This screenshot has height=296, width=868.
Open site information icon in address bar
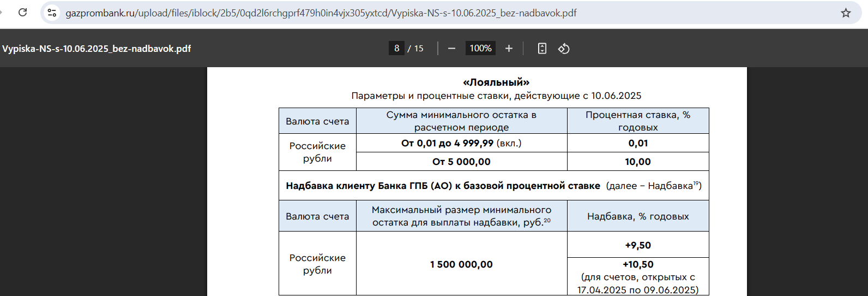point(52,13)
